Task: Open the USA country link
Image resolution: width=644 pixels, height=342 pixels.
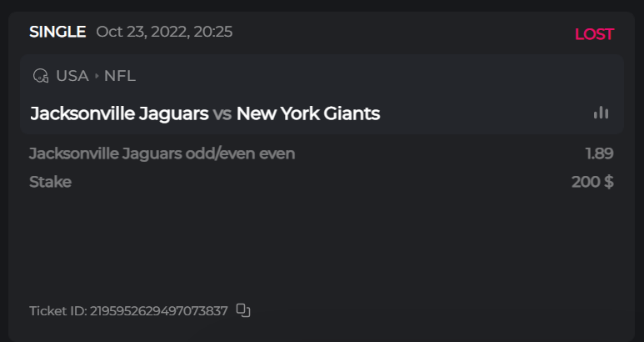Action: pos(72,76)
